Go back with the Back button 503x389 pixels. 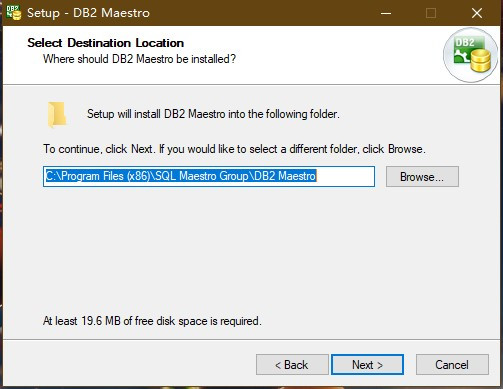tap(292, 365)
